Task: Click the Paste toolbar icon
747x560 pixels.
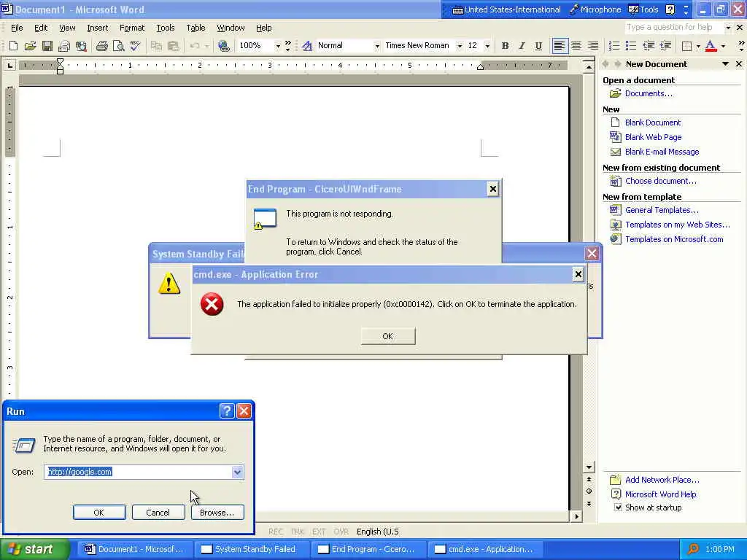Action: pos(173,46)
